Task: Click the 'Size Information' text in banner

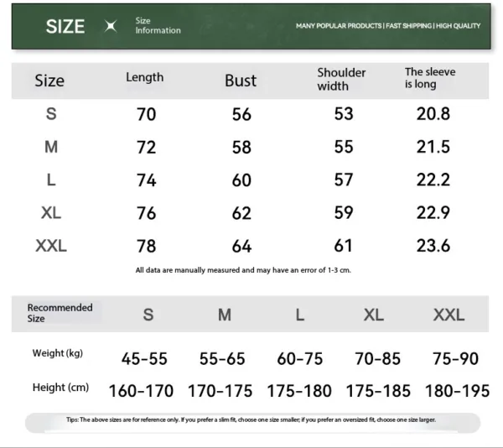Action: point(158,26)
